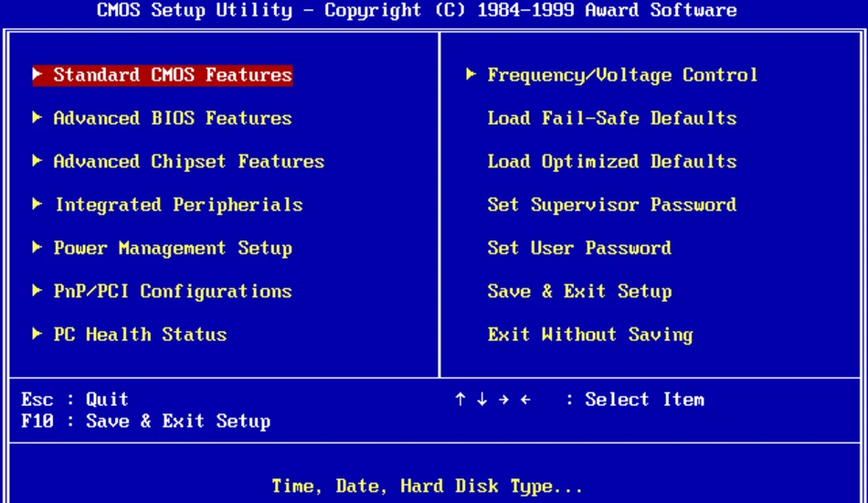Click the CMOS Setup Utility title text
Viewport: 868px width, 503px height.
[417, 10]
